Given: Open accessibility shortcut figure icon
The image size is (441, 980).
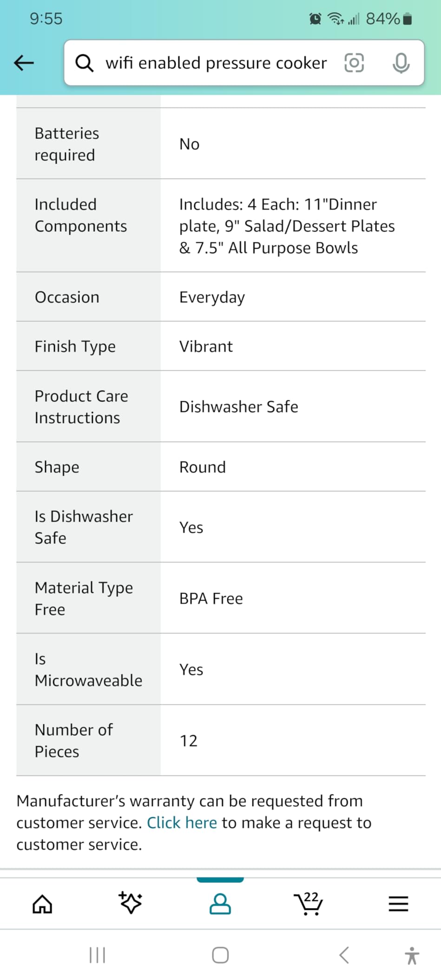Looking at the screenshot, I should click(x=412, y=955).
